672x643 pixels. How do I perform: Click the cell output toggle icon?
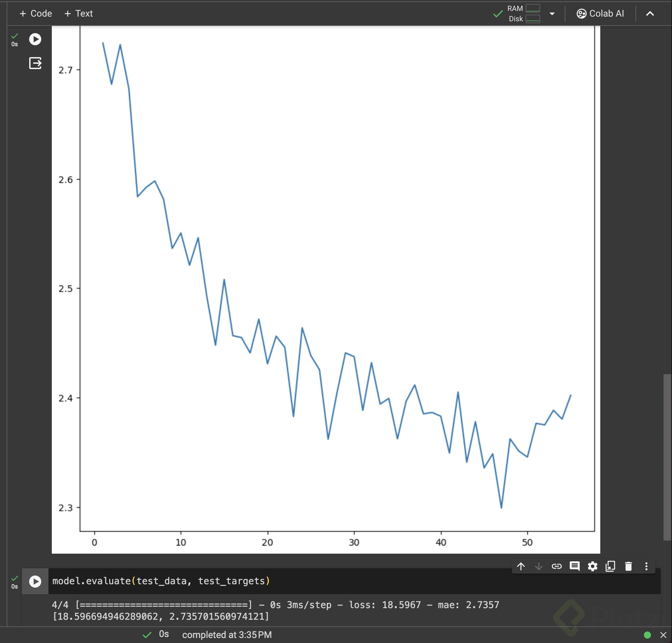(x=35, y=63)
